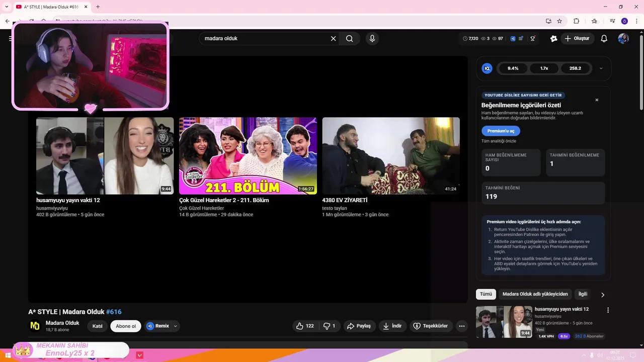Image resolution: width=644 pixels, height=362 pixels.
Task: Start voice search with the microphone icon
Action: (372, 39)
